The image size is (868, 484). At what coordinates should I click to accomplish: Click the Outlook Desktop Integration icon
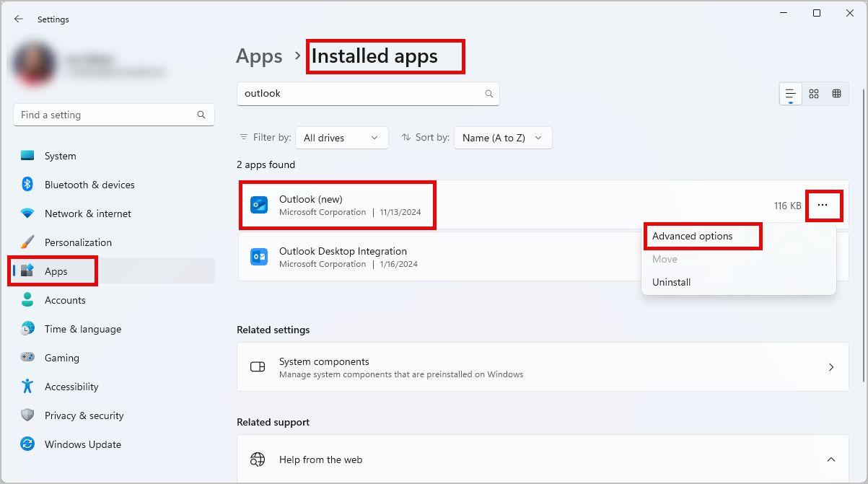click(259, 257)
